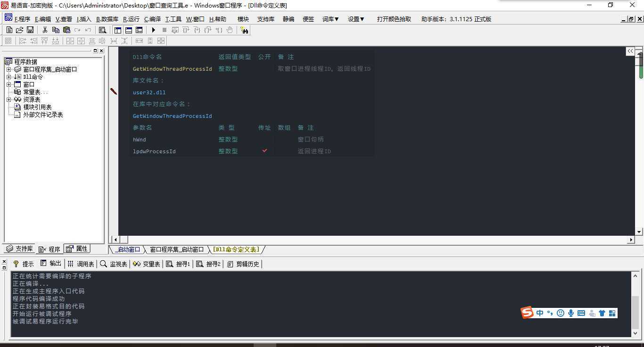Expand the 窗口 tree node

(8, 84)
